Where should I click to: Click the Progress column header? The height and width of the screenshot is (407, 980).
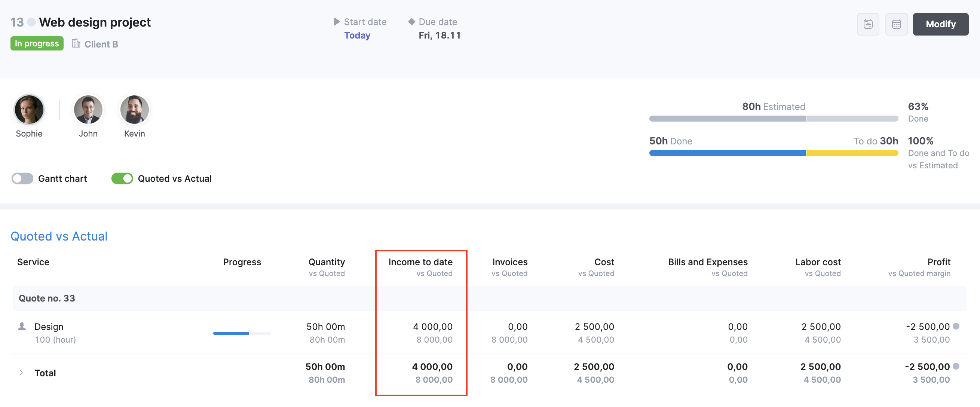[x=242, y=262]
